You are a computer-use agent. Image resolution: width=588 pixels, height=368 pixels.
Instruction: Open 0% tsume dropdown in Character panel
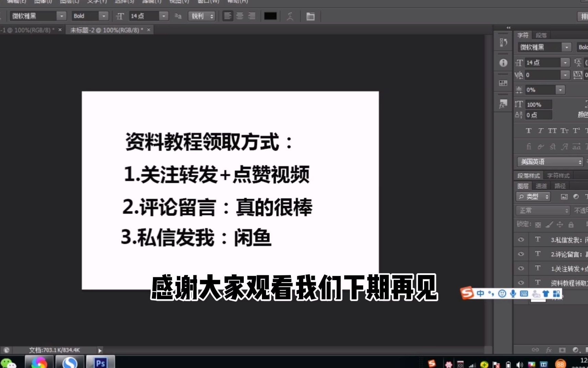pos(560,90)
